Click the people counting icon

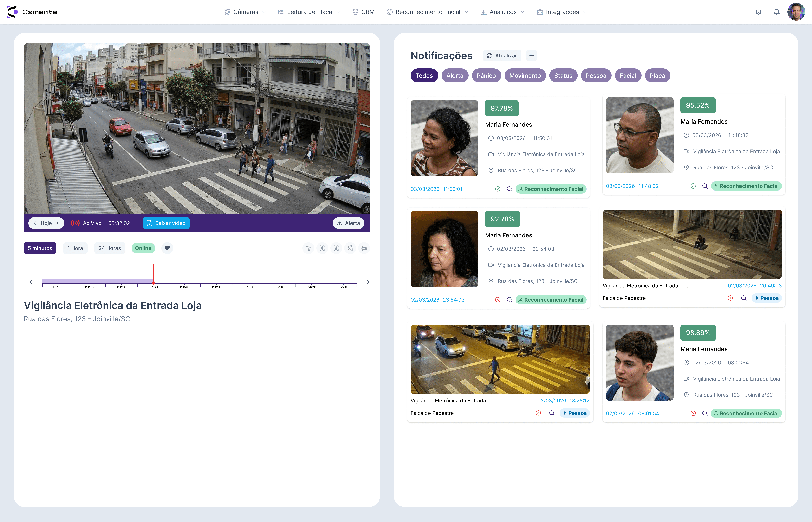(350, 248)
